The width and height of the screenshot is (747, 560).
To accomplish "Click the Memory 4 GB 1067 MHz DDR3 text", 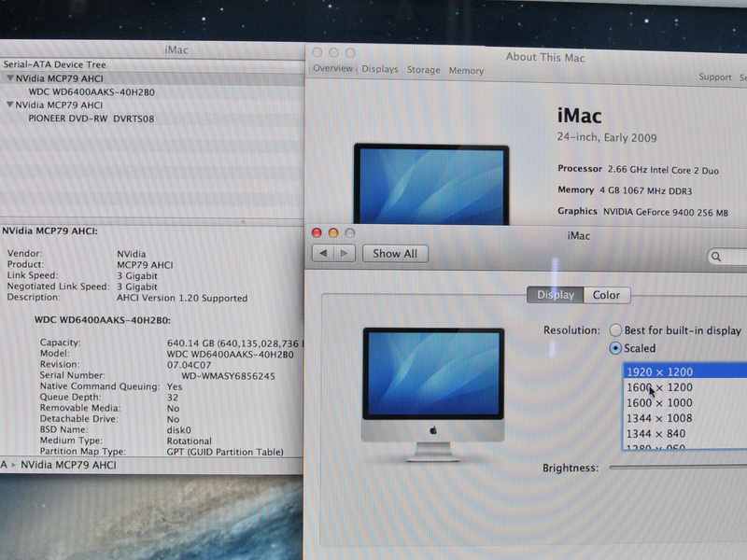I will pyautogui.click(x=625, y=190).
